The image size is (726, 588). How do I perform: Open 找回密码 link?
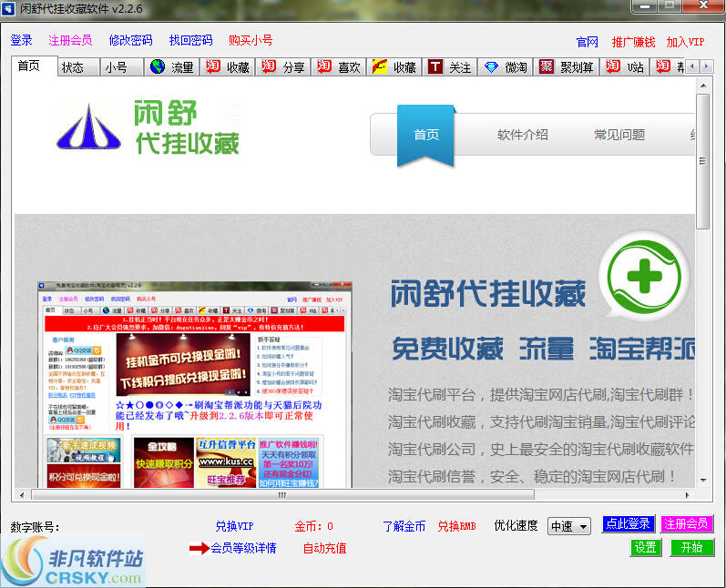point(190,40)
